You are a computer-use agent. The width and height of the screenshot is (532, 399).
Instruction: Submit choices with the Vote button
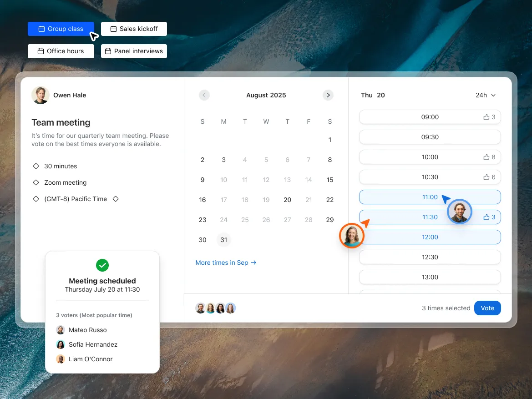pos(487,308)
